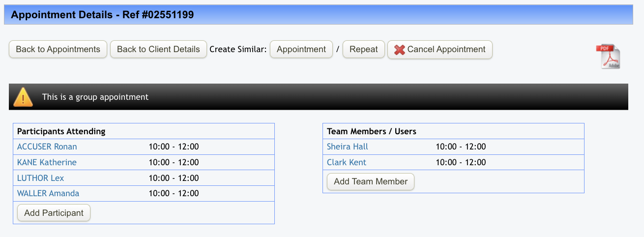Click the Repeat button
This screenshot has height=237, width=644.
pyautogui.click(x=363, y=50)
